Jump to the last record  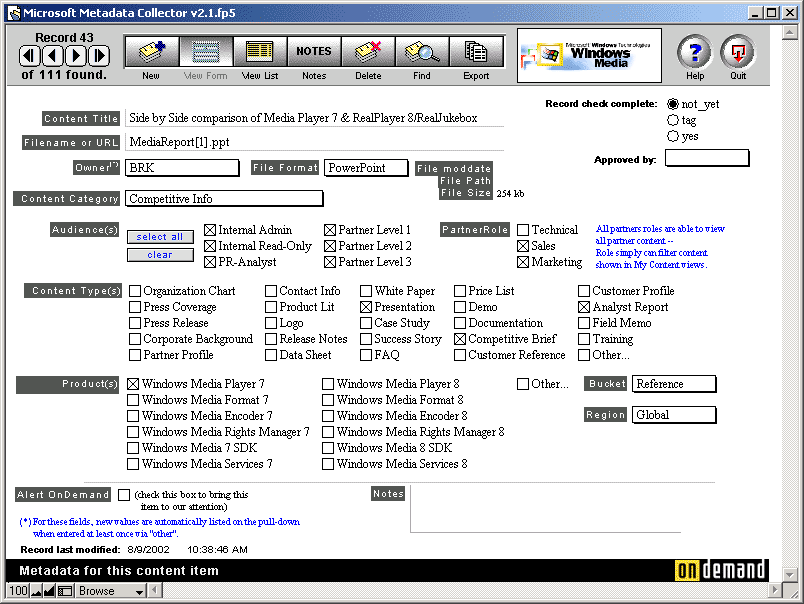[x=99, y=55]
